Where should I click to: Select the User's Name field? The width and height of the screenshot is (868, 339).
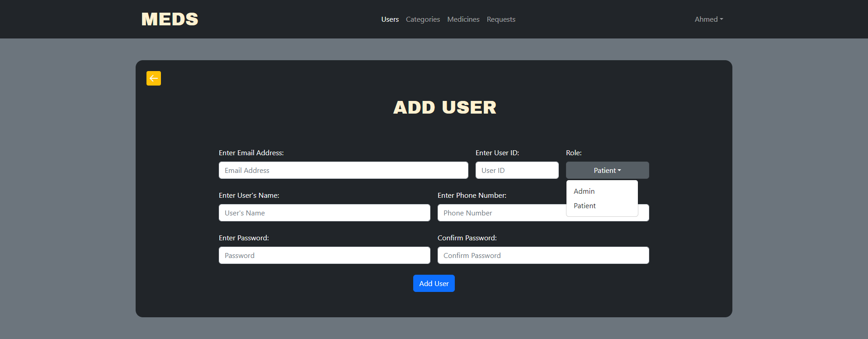pos(325,213)
